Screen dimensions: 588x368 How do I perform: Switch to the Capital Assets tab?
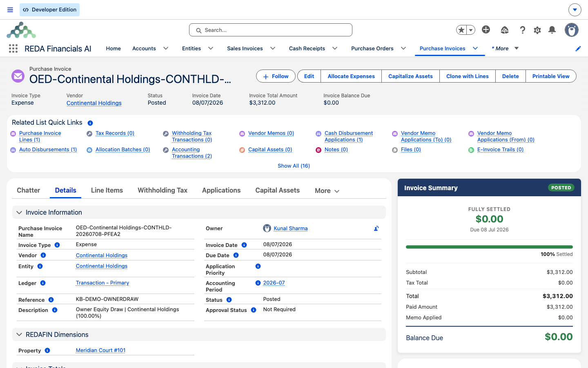point(278,190)
